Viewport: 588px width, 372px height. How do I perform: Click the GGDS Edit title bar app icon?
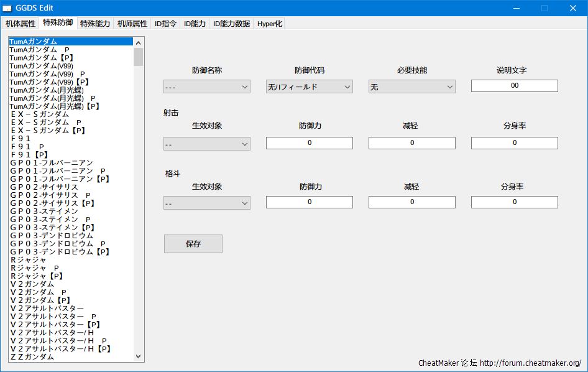7,8
